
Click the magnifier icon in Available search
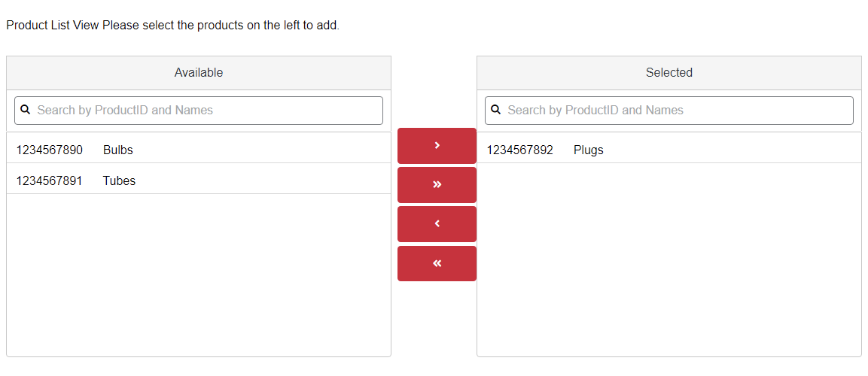25,110
